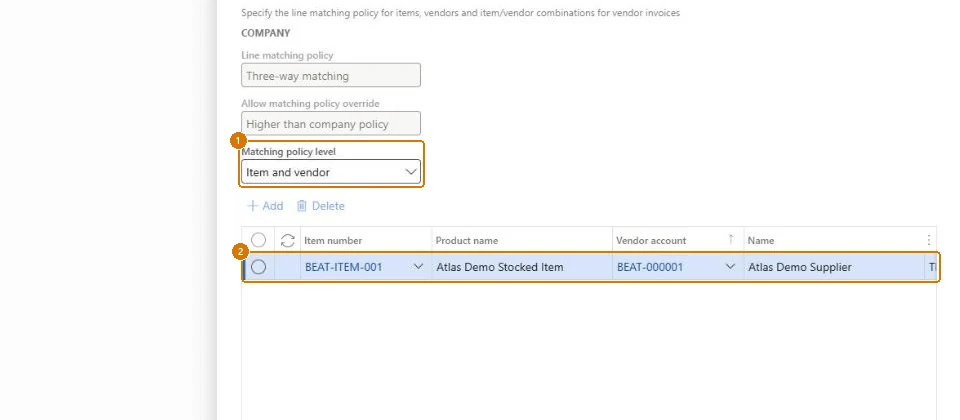960x420 pixels.
Task: Click the trash icon beside Delete
Action: click(301, 206)
